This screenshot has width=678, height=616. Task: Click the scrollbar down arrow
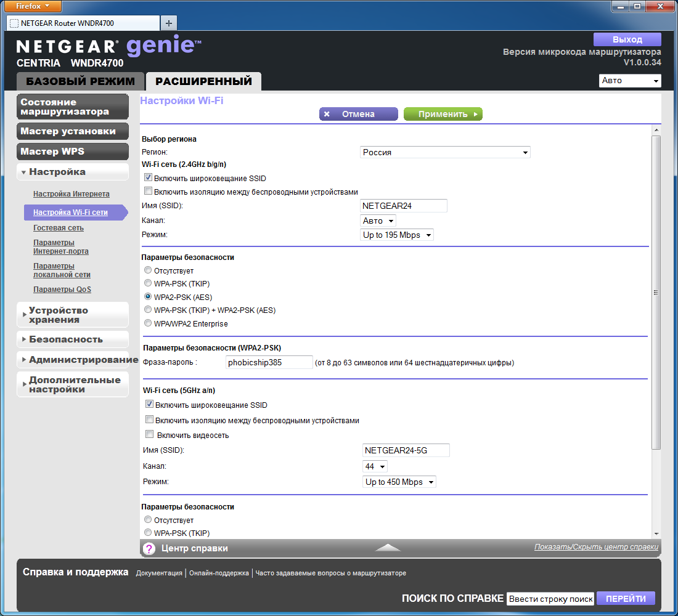[656, 534]
